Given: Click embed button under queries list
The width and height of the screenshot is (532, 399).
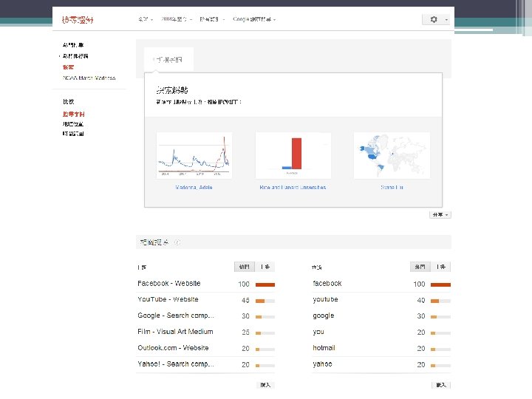Looking at the screenshot, I should (x=441, y=385).
